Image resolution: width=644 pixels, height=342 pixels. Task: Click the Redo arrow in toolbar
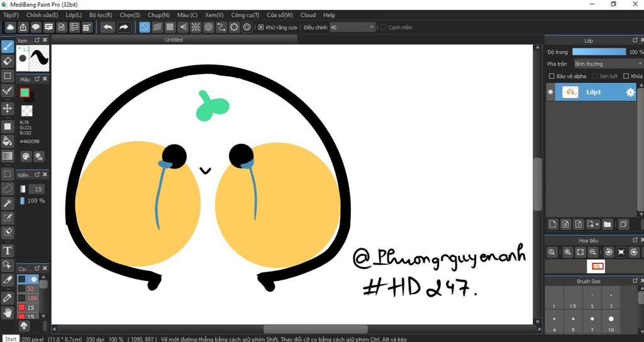tap(123, 28)
